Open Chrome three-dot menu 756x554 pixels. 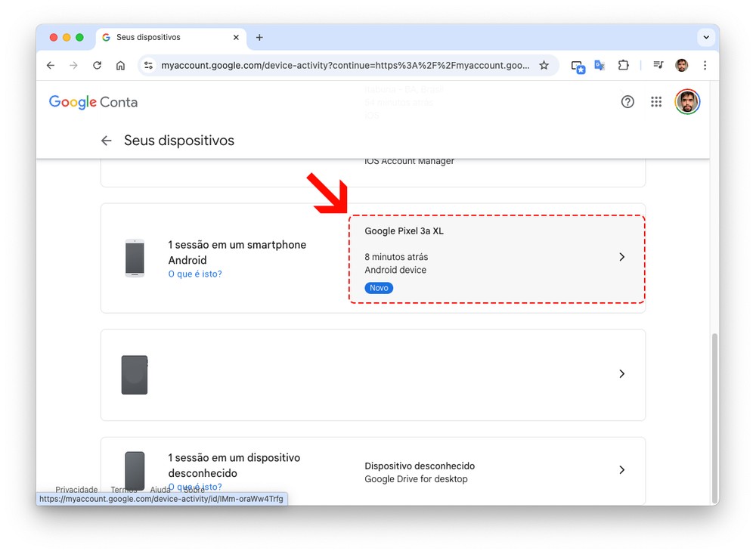coord(705,66)
